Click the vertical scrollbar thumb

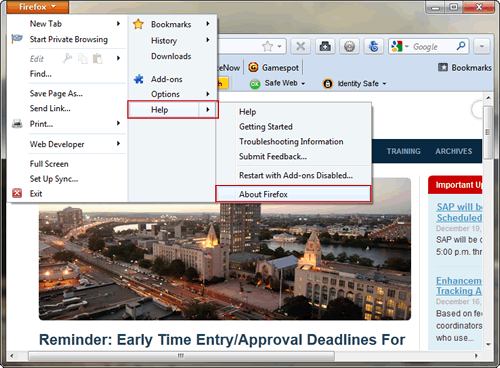(488, 132)
